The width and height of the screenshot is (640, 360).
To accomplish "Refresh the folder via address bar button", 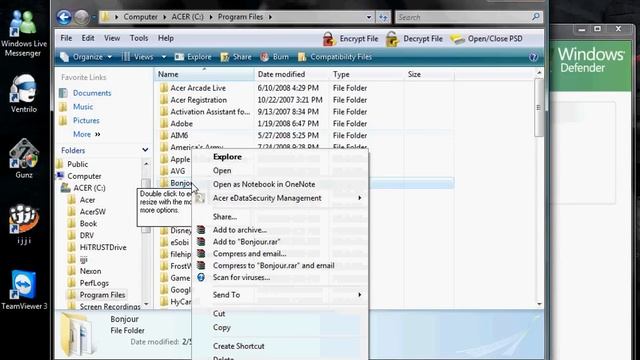I will coord(383,17).
